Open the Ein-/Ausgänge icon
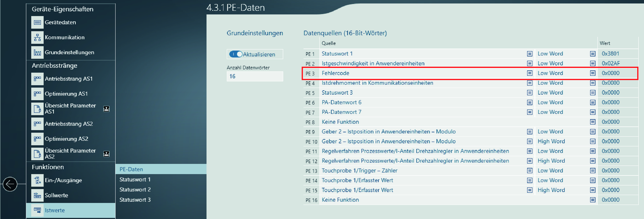 coord(37,180)
